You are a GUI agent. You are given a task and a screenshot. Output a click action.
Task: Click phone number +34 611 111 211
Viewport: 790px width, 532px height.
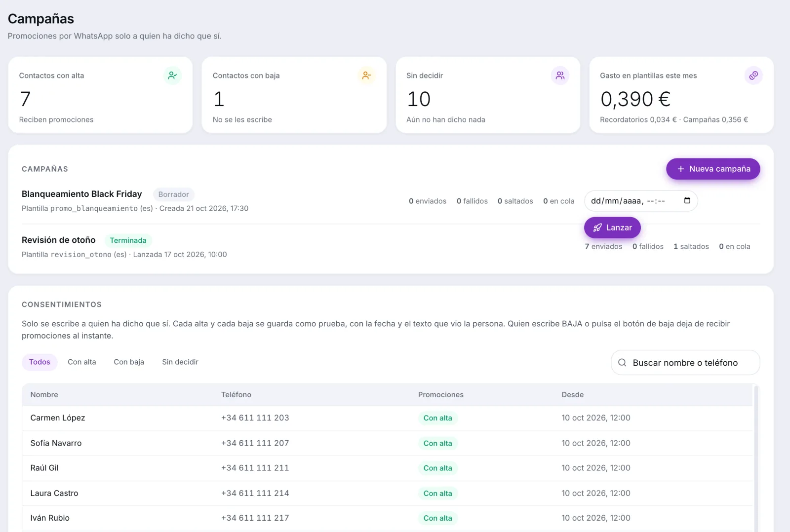(x=255, y=468)
